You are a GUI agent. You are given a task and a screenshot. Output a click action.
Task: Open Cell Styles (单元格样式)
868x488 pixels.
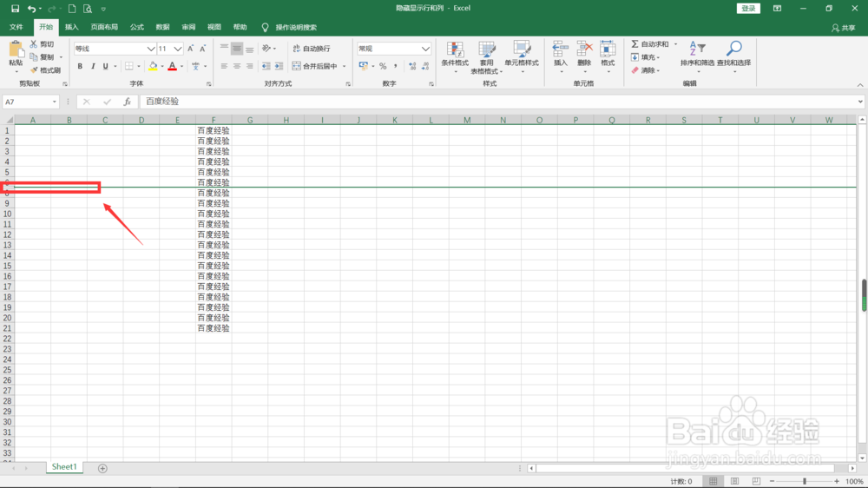click(x=522, y=56)
